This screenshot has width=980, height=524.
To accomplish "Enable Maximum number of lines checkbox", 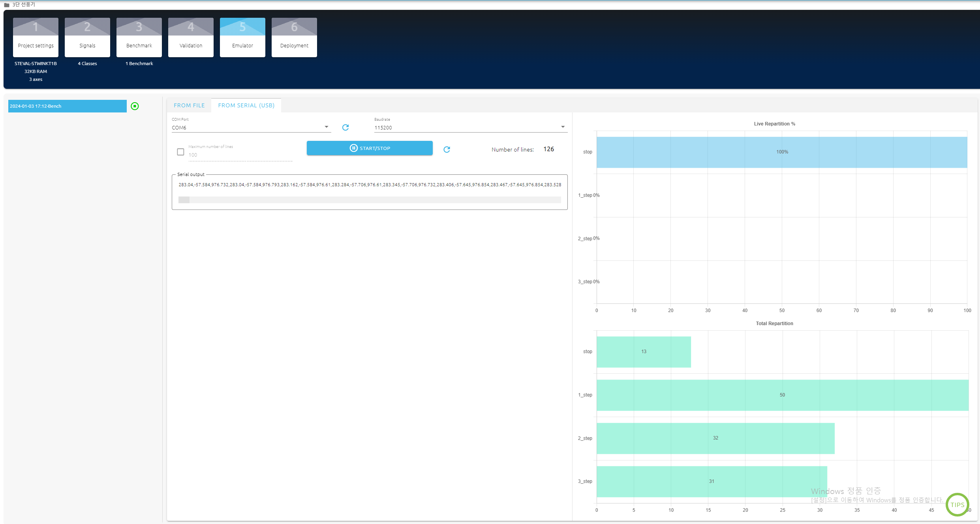I will click(x=180, y=152).
